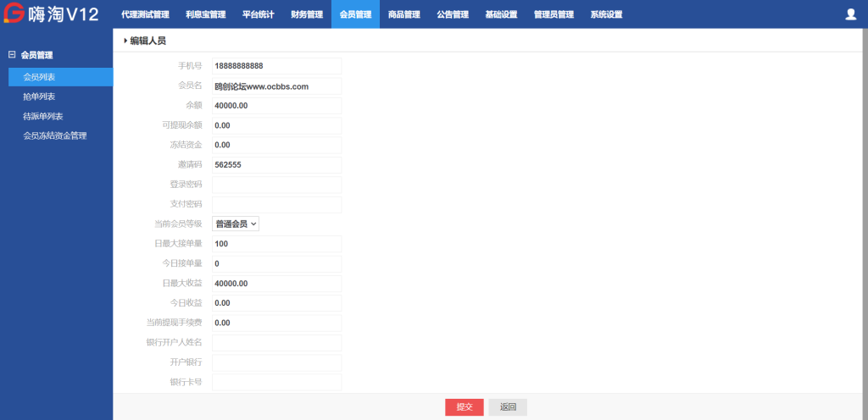Screen dimensions: 868x420
Task: Click the 嗨淘V12 logo icon
Action: pos(14,14)
